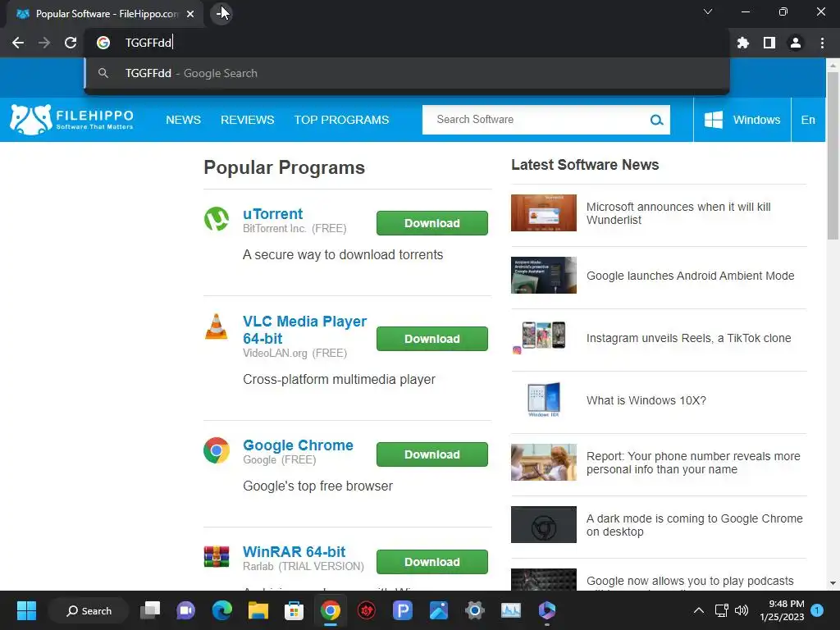This screenshot has height=630, width=840.
Task: Download Google Chrome with green button
Action: point(431,454)
